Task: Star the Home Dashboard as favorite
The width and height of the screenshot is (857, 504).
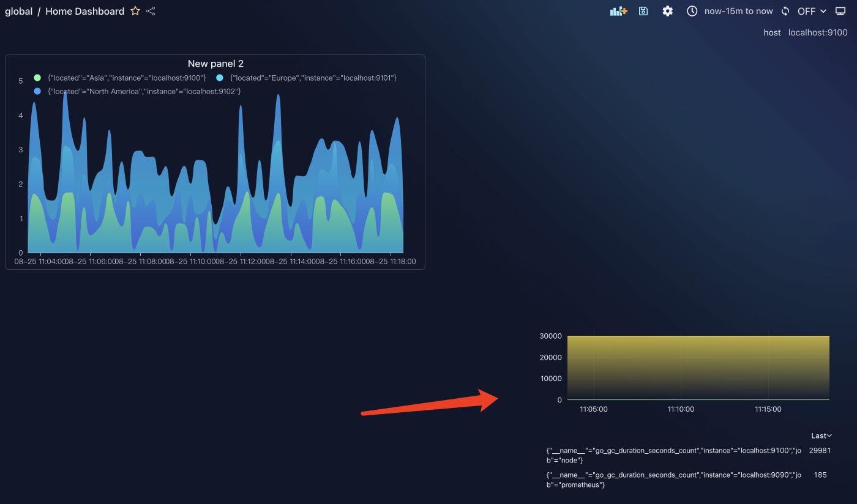Action: click(135, 11)
